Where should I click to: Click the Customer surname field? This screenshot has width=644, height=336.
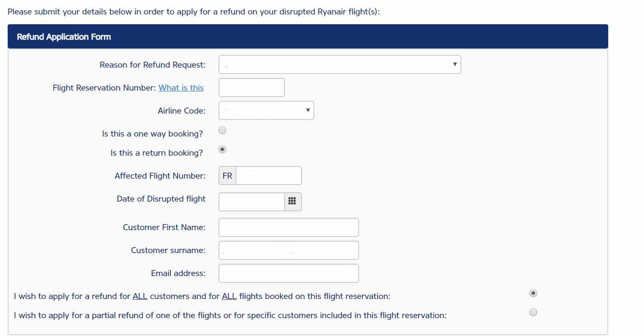[288, 250]
